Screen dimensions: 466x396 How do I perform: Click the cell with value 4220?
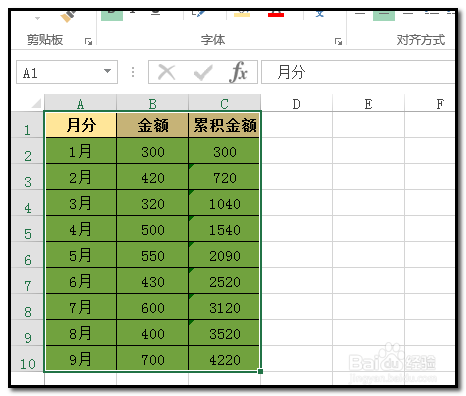(224, 358)
